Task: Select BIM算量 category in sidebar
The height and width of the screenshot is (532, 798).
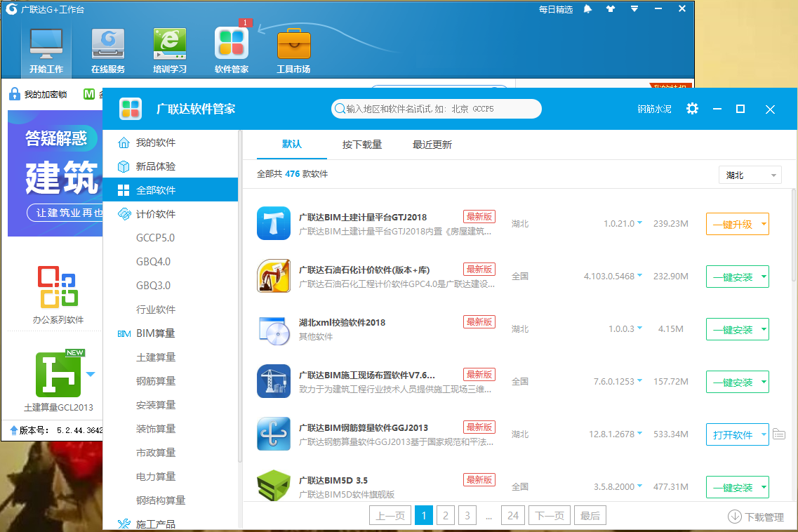Action: (171, 333)
